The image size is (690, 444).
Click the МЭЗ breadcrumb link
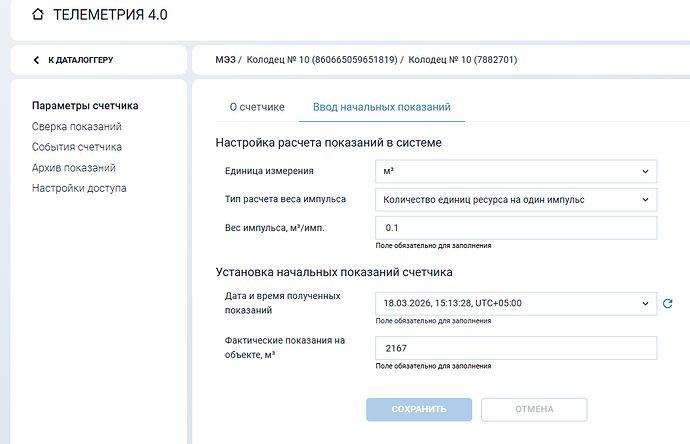click(x=227, y=60)
